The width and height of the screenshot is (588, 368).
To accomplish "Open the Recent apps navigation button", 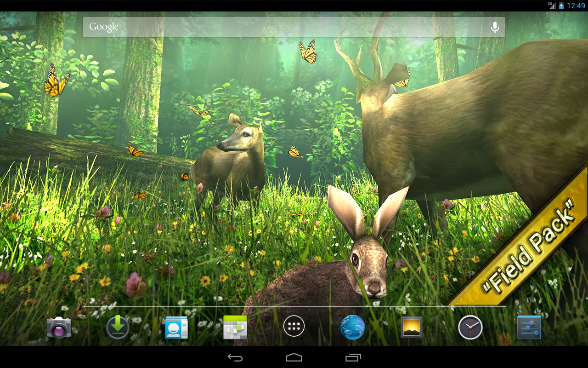I will coord(353,357).
